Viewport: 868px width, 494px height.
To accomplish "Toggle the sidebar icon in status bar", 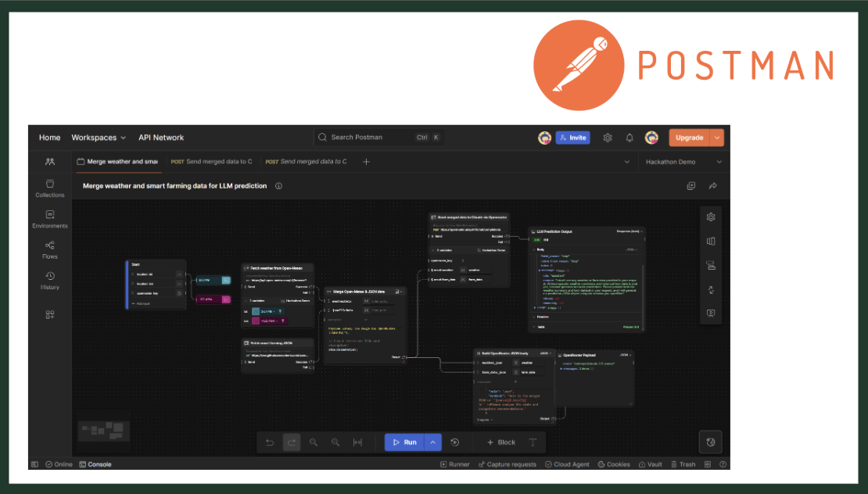I will 35,464.
